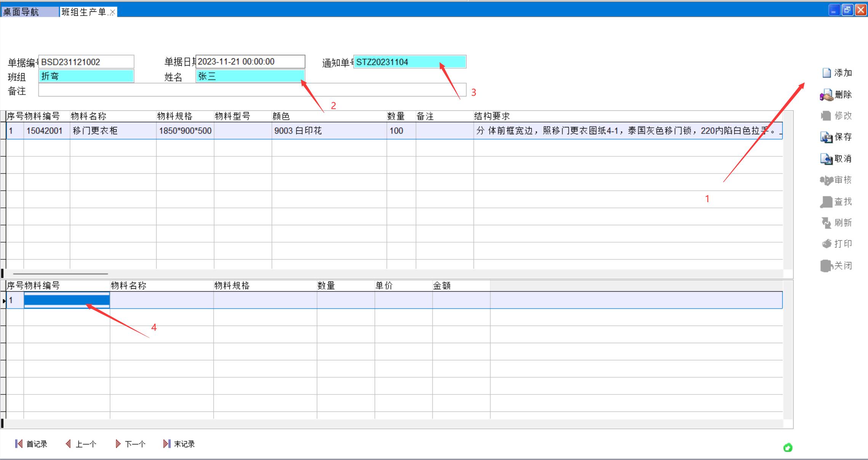The height and width of the screenshot is (460, 868).
Task: Select the blue highlighted 物料编号 cell in lower grid
Action: 67,300
